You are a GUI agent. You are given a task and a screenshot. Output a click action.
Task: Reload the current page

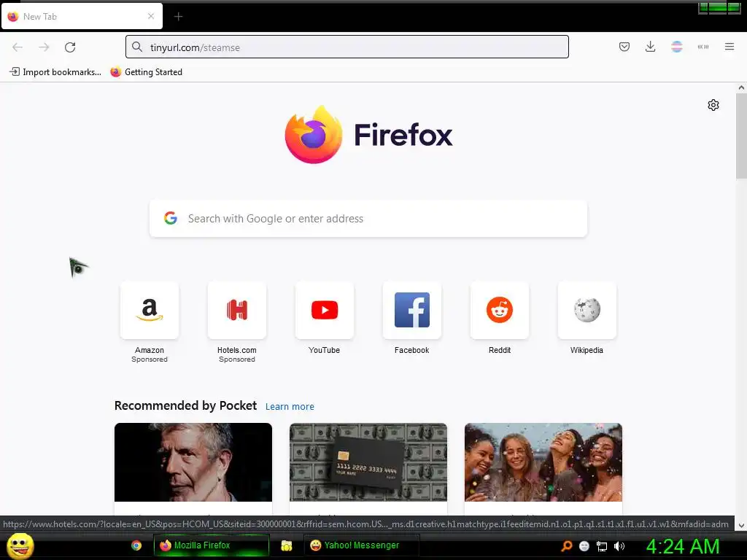tap(70, 47)
